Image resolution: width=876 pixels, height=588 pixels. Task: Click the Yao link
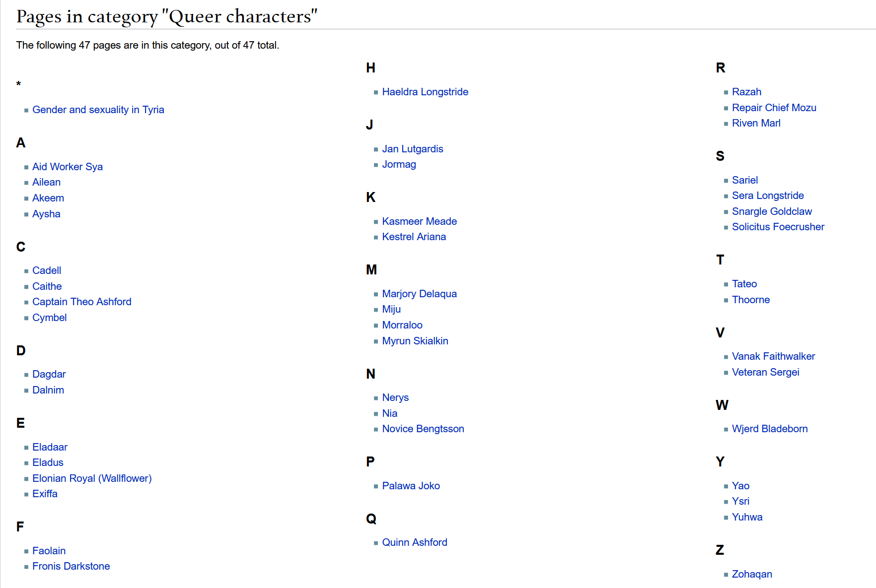click(740, 486)
